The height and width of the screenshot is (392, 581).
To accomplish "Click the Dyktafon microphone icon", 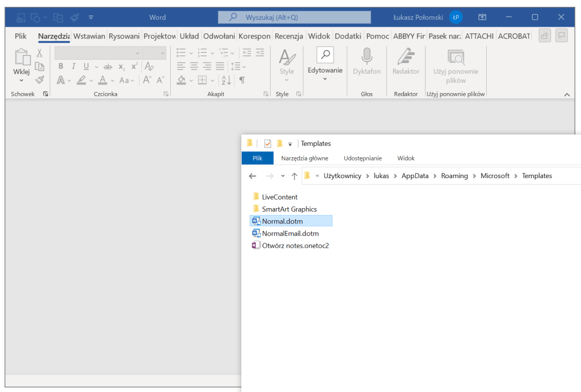I will 367,57.
